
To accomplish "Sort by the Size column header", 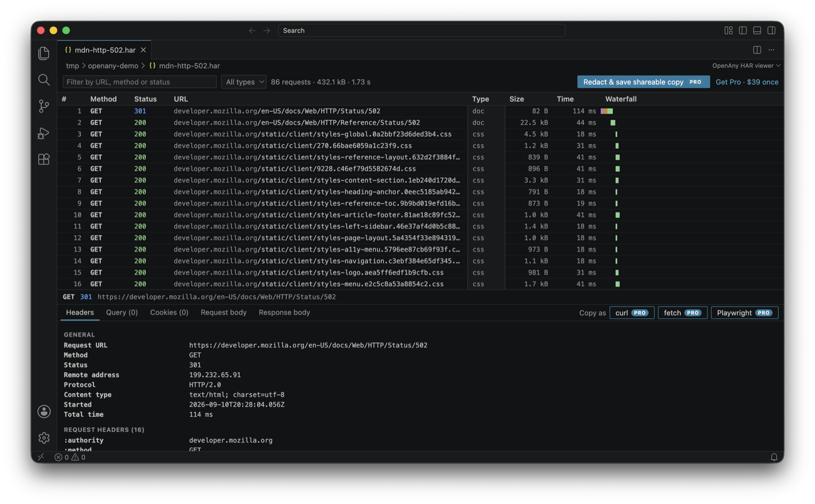I will [517, 99].
